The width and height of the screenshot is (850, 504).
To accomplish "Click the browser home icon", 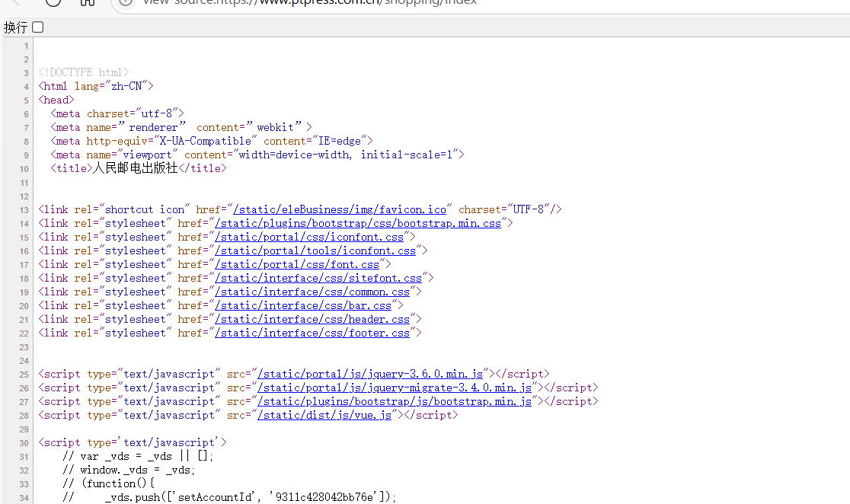I will tap(88, 2).
